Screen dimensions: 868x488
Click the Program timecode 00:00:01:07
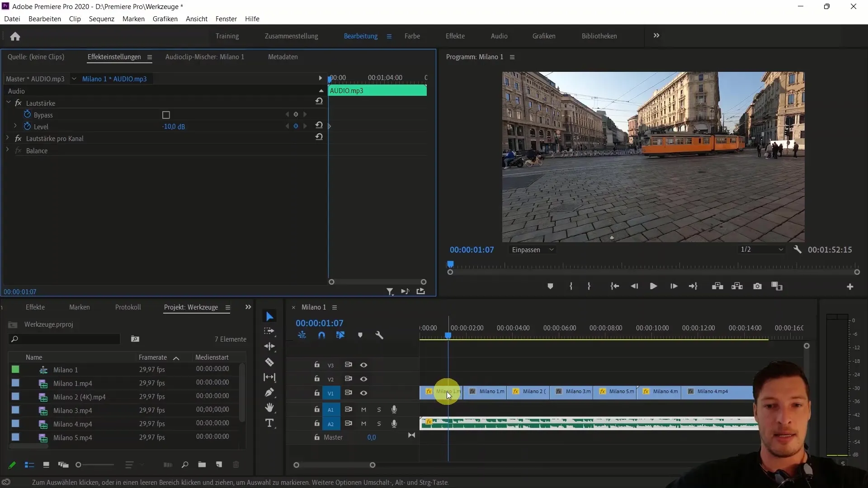pyautogui.click(x=472, y=249)
